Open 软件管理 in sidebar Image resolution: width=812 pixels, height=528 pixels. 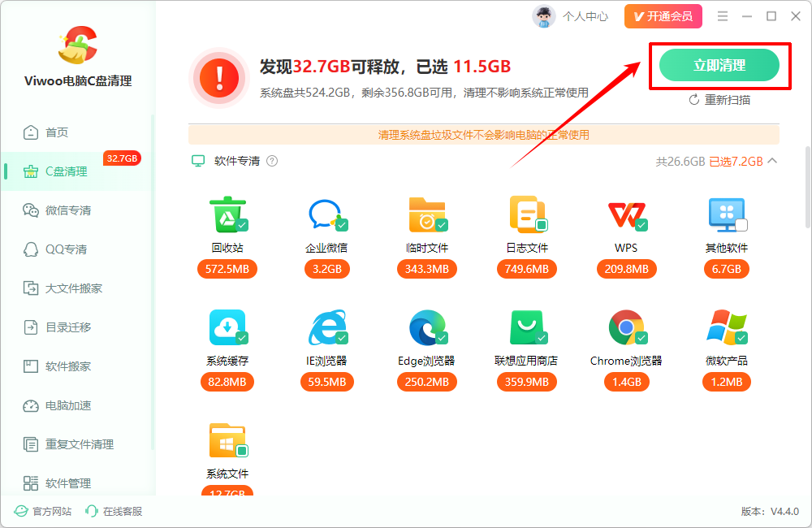(x=76, y=483)
